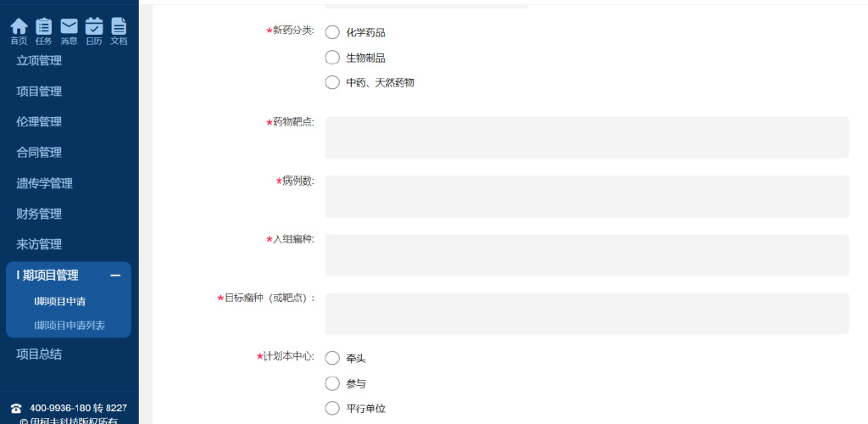Select 牵头 for 计划本中心
868x424 pixels.
click(x=332, y=359)
